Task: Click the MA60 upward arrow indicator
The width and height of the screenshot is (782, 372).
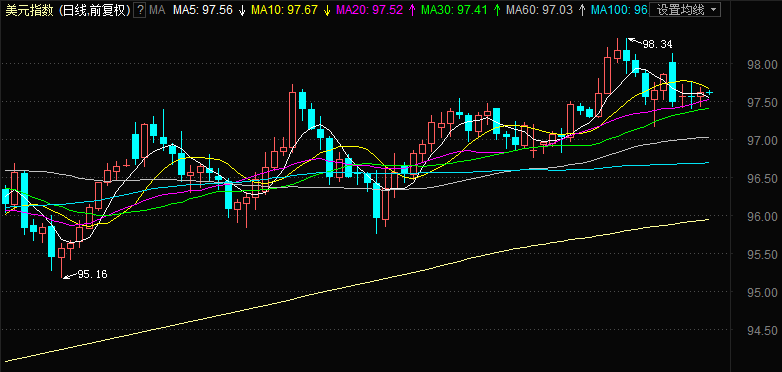Action: coord(582,10)
